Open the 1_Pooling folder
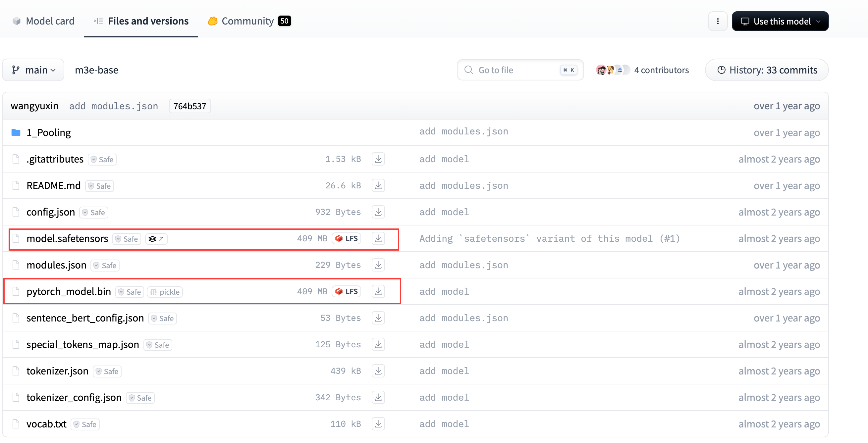The image size is (868, 443). click(48, 132)
